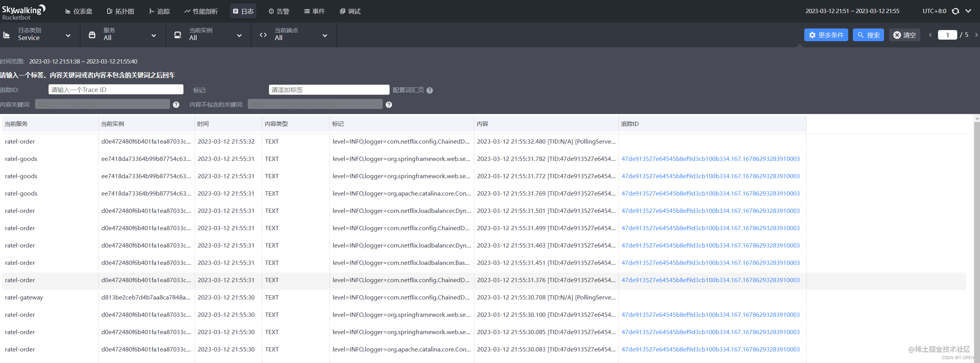Click the log category chart icon

7,35
